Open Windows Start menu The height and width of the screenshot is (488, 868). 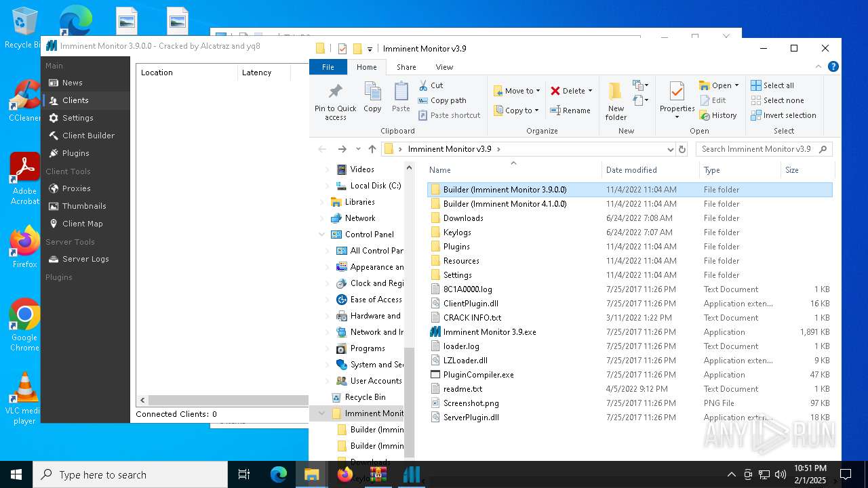[16, 474]
